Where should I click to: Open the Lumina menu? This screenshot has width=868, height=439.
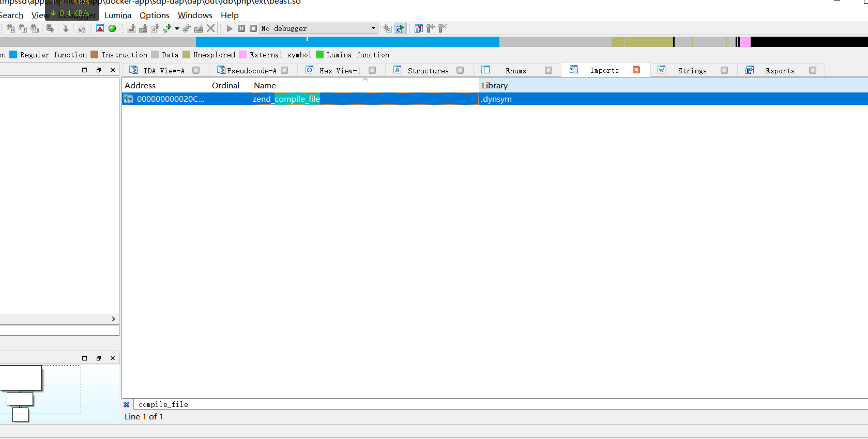click(118, 15)
